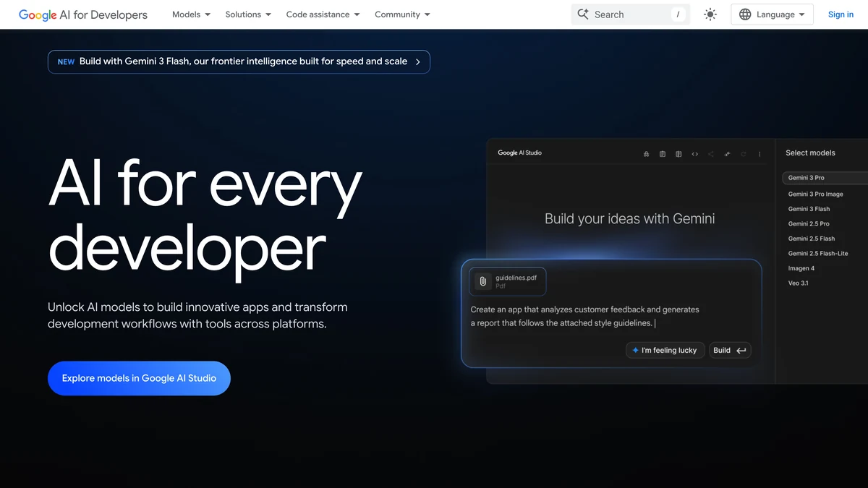Click the slash shortcut key in search box
The width and height of the screenshot is (868, 488).
(x=678, y=14)
